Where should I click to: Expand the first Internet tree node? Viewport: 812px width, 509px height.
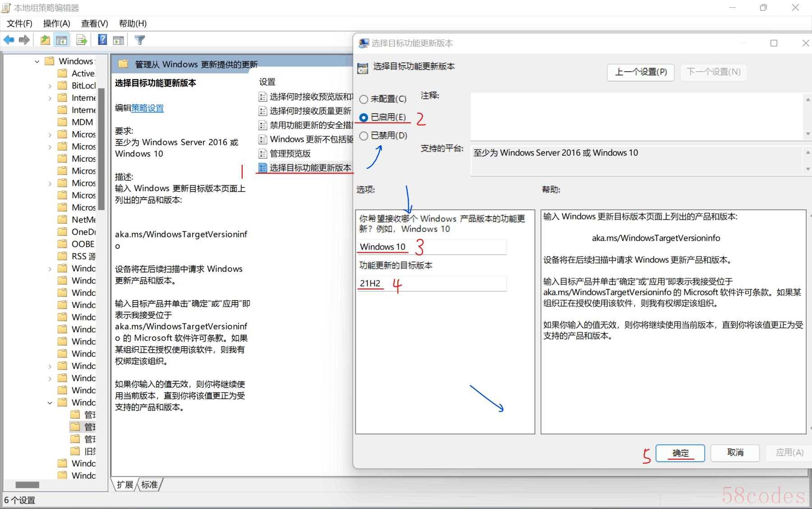[50, 98]
